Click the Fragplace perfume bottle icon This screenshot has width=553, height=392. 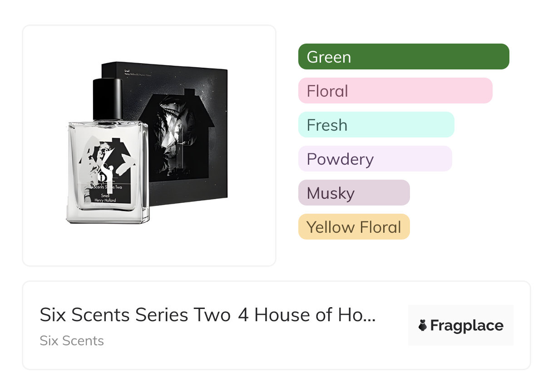click(x=423, y=325)
